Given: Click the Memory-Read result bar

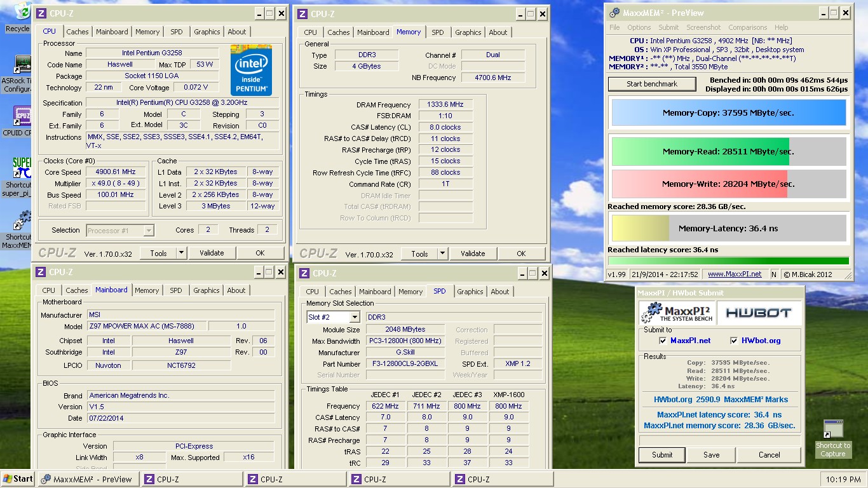Looking at the screenshot, I should [729, 152].
